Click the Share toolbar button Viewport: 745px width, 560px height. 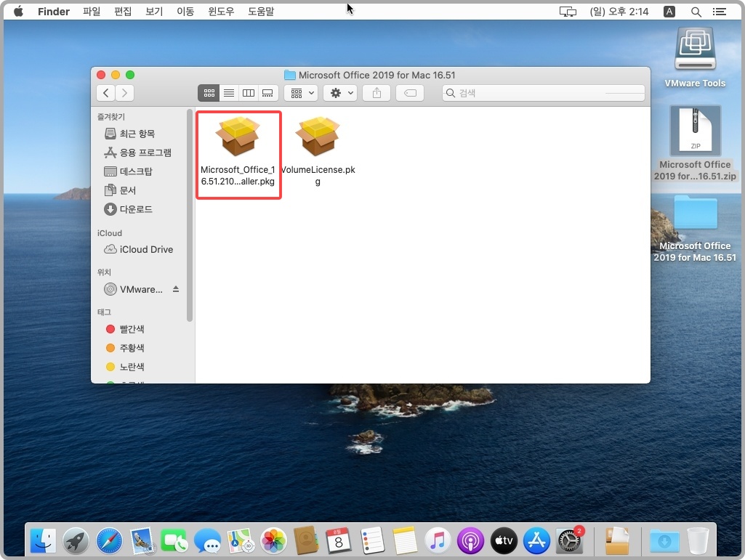point(376,93)
